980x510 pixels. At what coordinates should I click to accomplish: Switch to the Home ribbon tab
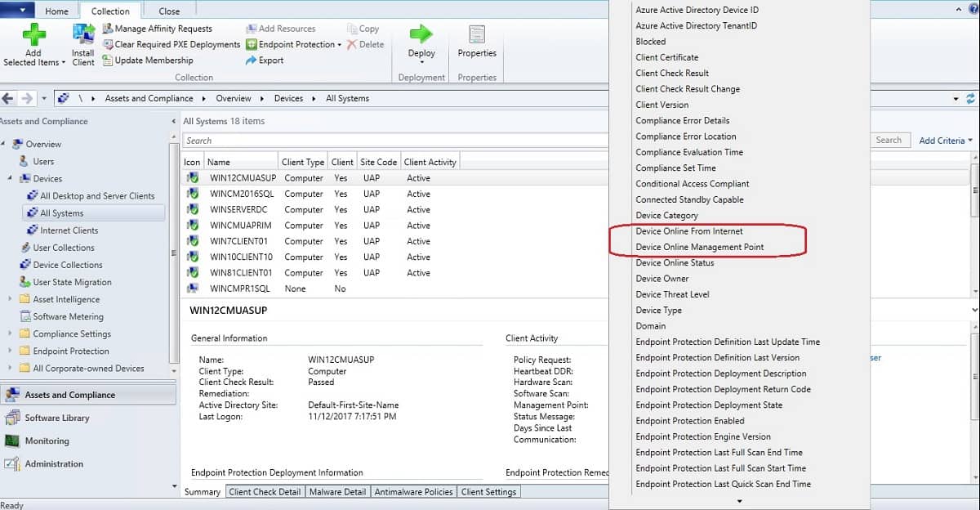tap(56, 11)
